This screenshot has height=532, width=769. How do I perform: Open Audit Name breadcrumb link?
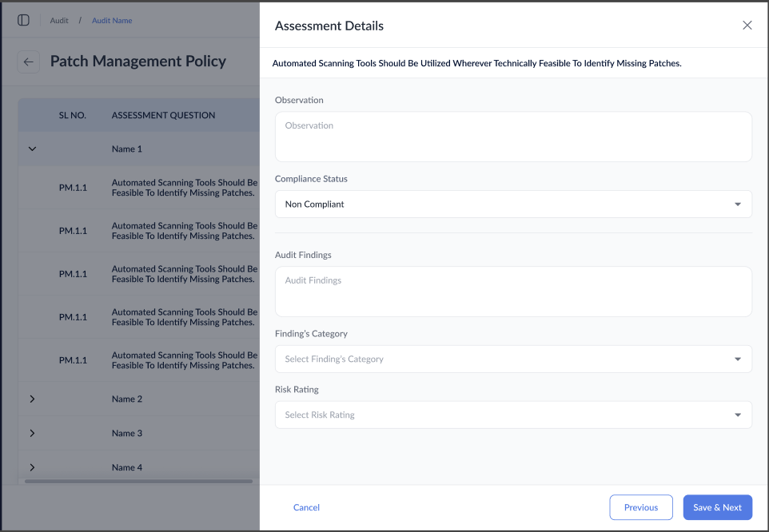click(x=112, y=20)
